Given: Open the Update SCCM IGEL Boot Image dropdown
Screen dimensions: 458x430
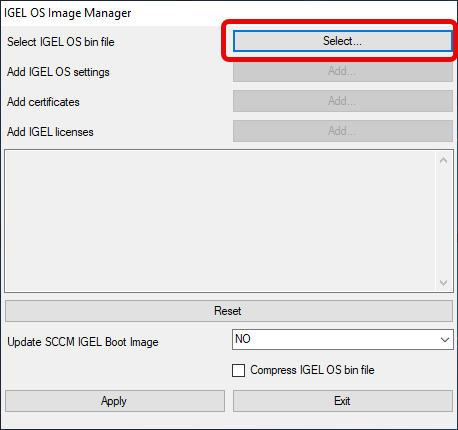Looking at the screenshot, I should (x=343, y=340).
